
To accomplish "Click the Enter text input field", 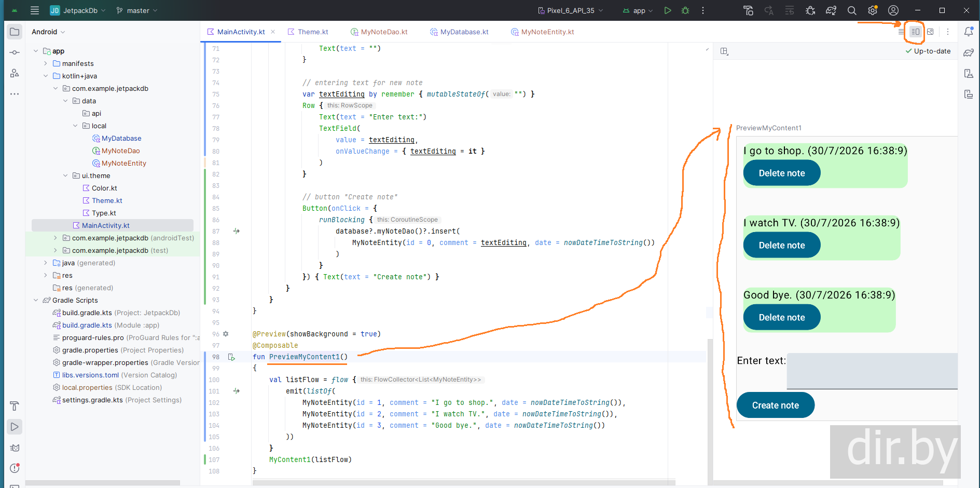I will 872,371.
